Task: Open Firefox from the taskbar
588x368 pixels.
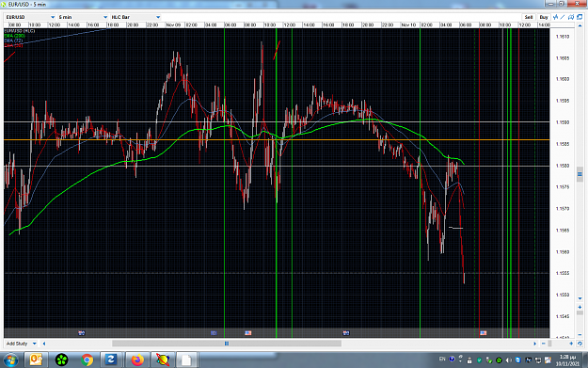Action: [x=137, y=360]
